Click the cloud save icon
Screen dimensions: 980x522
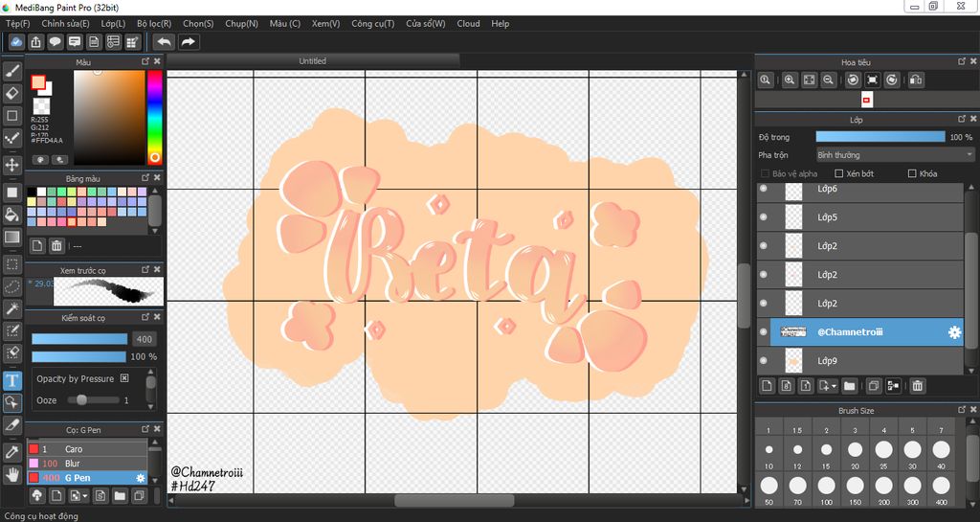(16, 42)
